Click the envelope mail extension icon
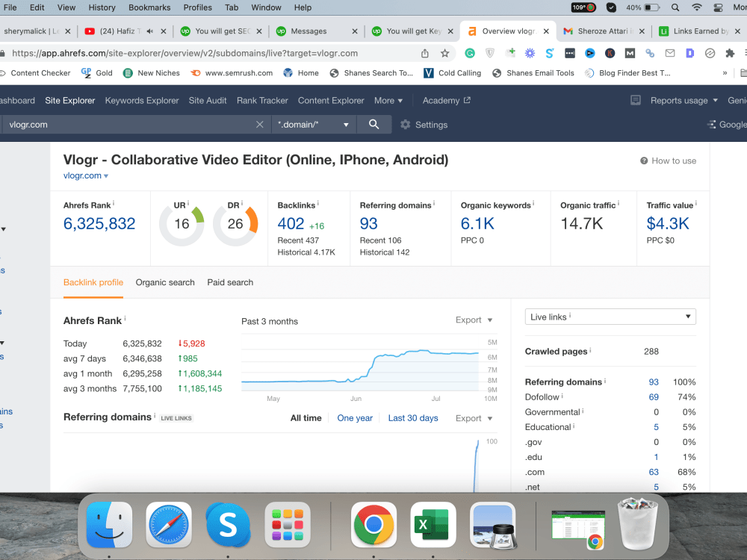 tap(670, 53)
